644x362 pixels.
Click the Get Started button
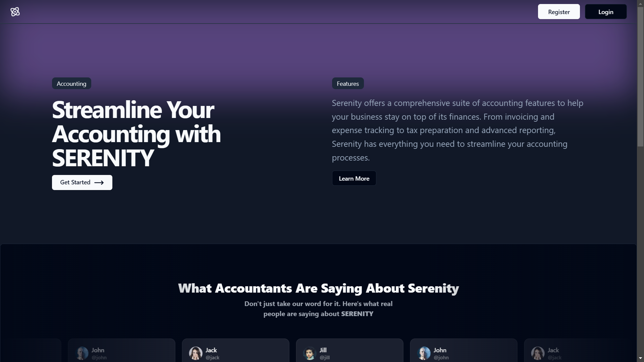pyautogui.click(x=82, y=182)
